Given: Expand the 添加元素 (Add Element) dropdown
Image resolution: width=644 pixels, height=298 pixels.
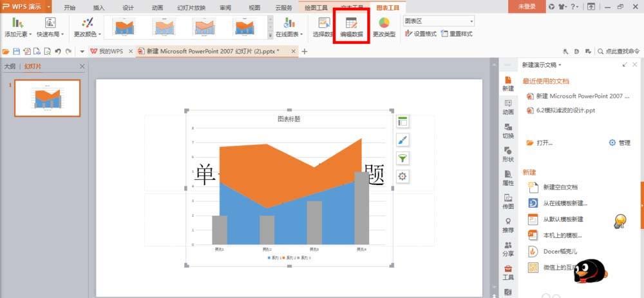Looking at the screenshot, I should 17,34.
